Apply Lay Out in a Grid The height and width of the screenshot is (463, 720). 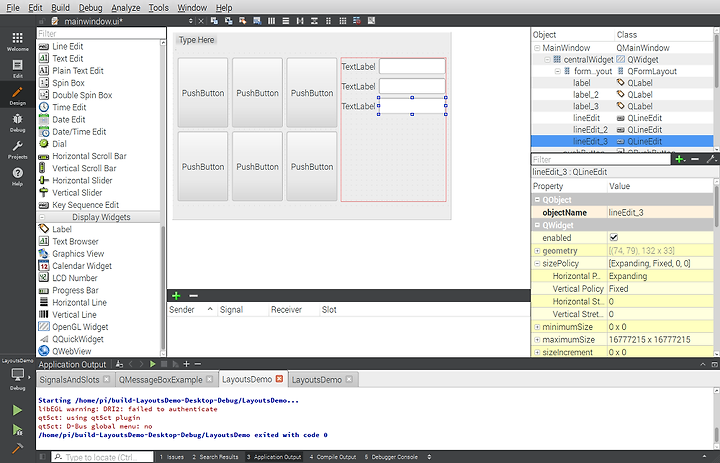pos(343,21)
